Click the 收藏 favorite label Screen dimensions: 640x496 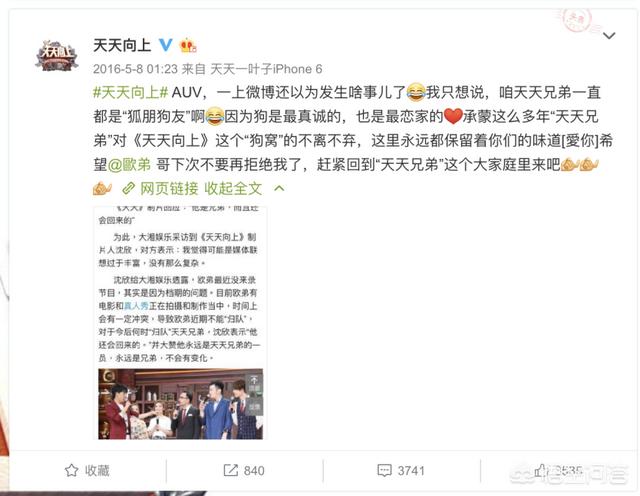pyautogui.click(x=97, y=470)
